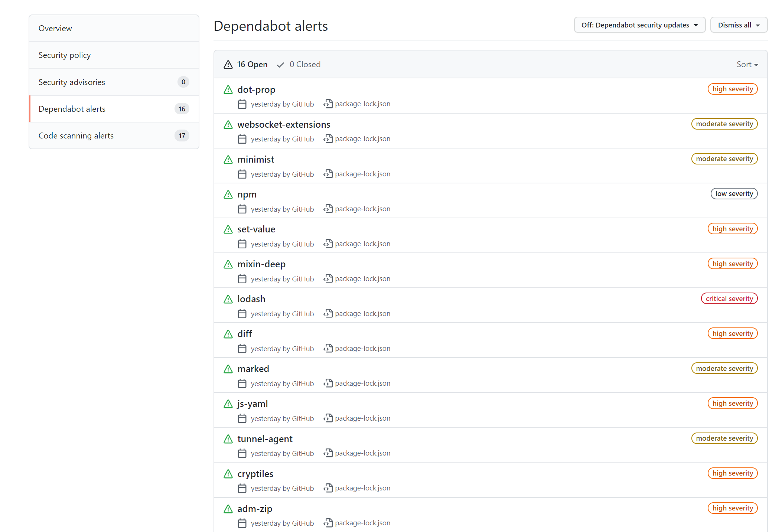
Task: Click the checkmark icon for Closed alerts
Action: tap(280, 65)
